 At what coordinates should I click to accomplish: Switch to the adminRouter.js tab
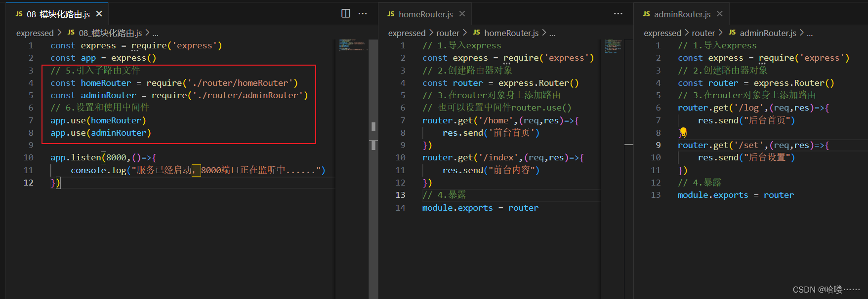point(682,14)
